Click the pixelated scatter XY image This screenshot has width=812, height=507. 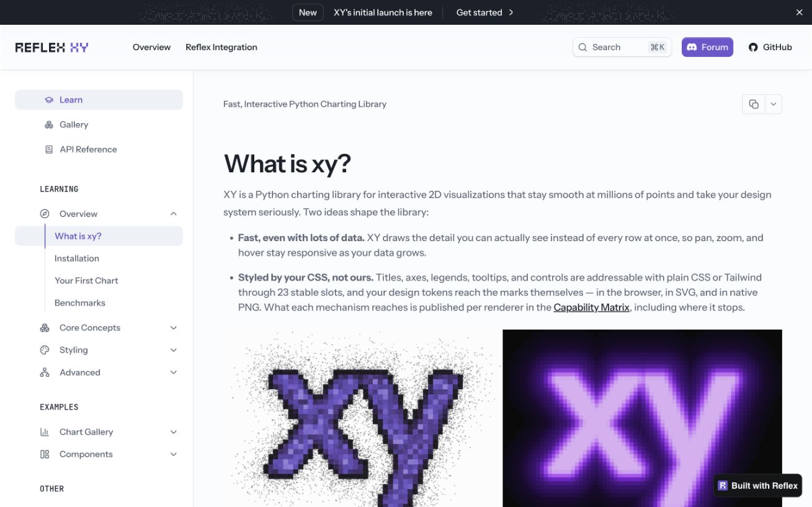(x=362, y=418)
